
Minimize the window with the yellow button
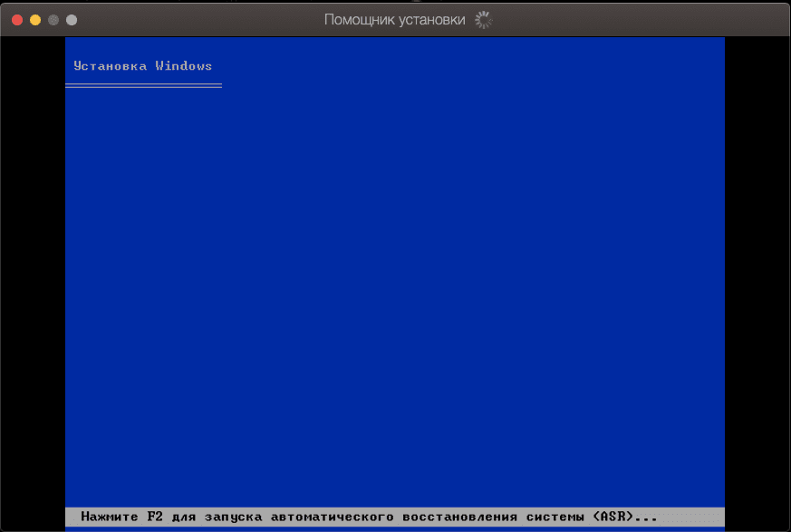(x=35, y=20)
